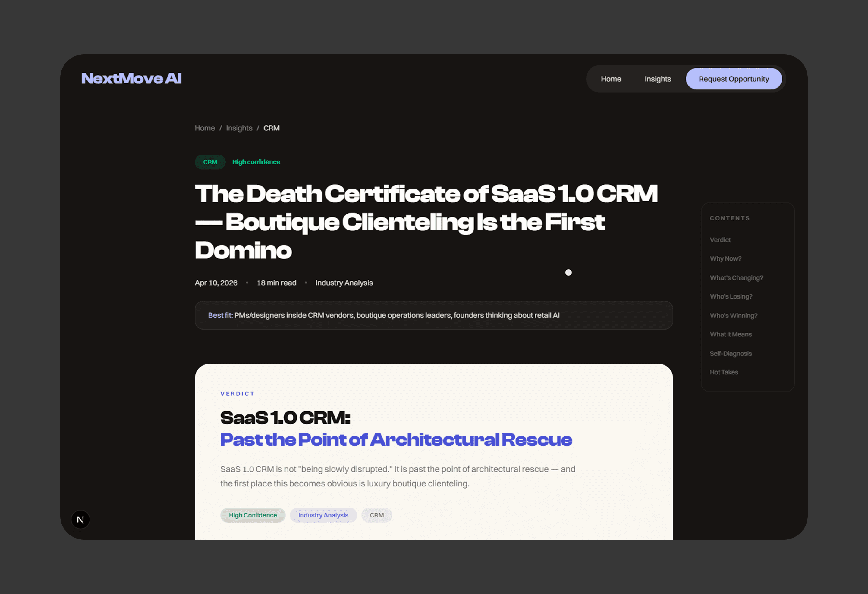Viewport: 868px width, 594px height.
Task: Click Past the Point of Architectural Rescue heading
Action: click(x=396, y=439)
